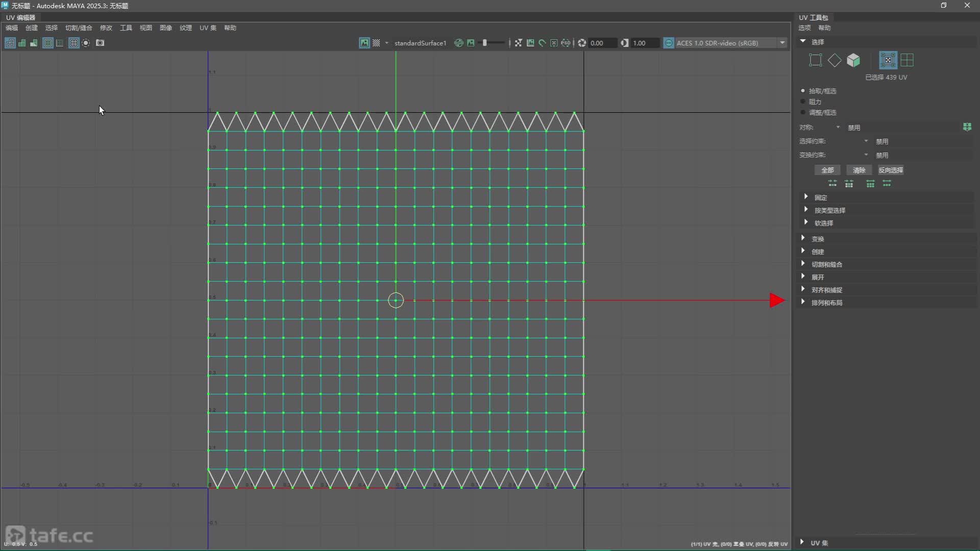Click the vertex selection mode diamond icon
Image resolution: width=980 pixels, height=551 pixels.
point(835,60)
